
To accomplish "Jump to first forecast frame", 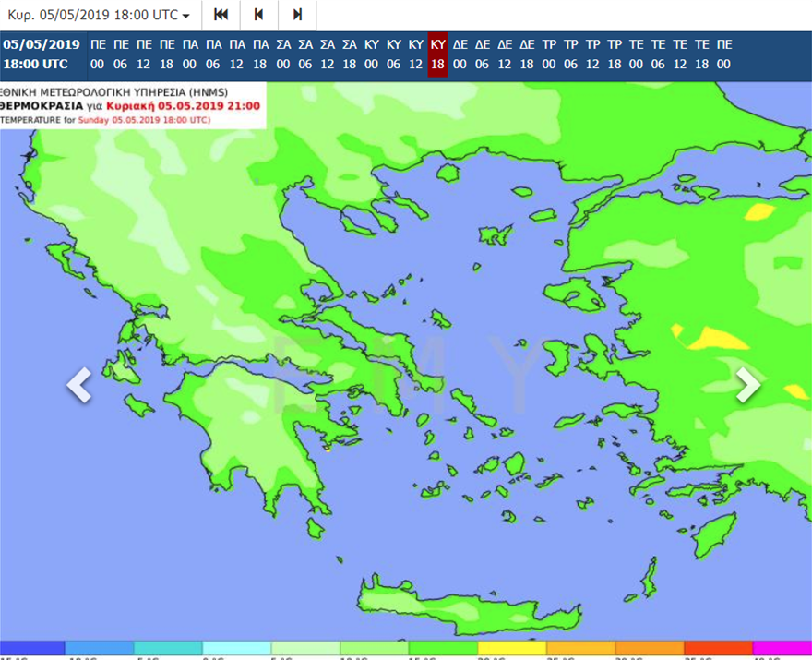I will click(x=221, y=15).
